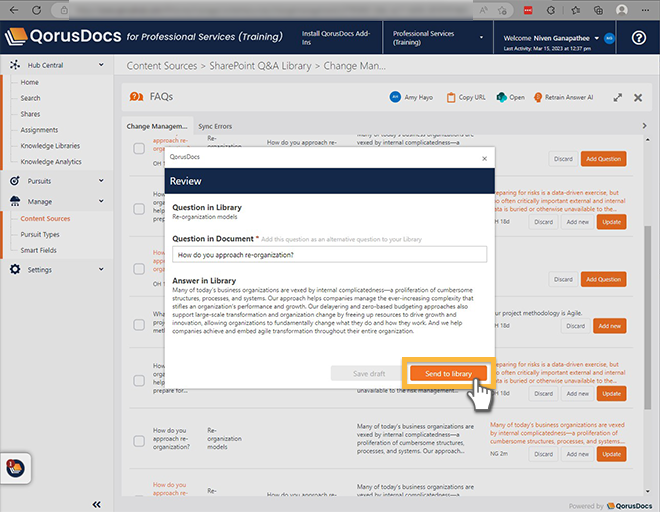
Task: Click Update on the NG 2m row
Action: (x=611, y=454)
